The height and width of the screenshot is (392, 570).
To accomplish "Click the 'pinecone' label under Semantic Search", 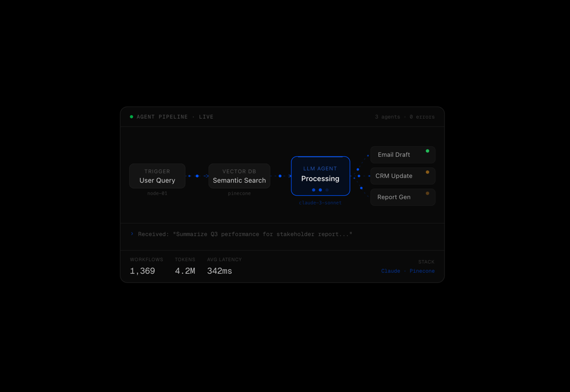I will point(239,193).
